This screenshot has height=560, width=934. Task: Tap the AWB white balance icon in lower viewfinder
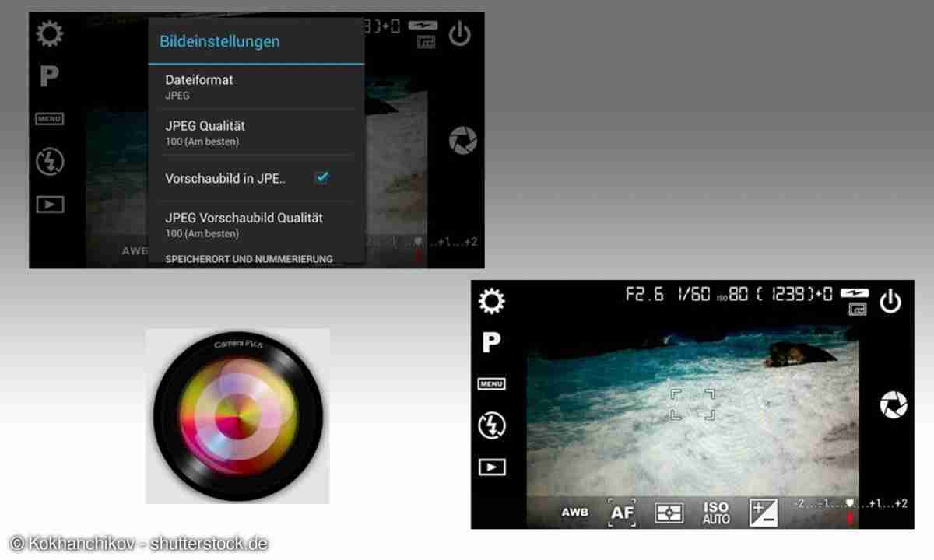pos(575,513)
